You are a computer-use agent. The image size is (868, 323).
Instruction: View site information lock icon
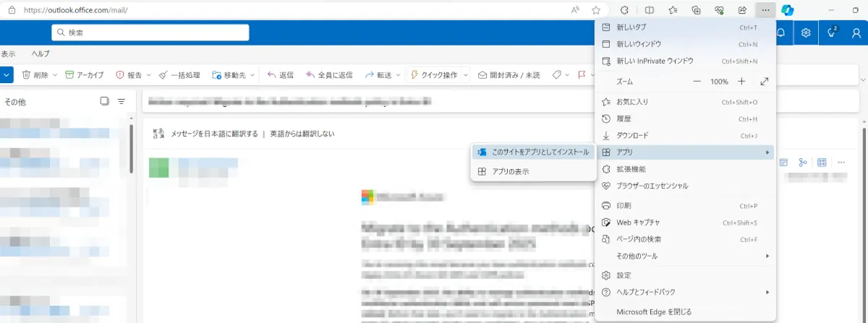[12, 10]
